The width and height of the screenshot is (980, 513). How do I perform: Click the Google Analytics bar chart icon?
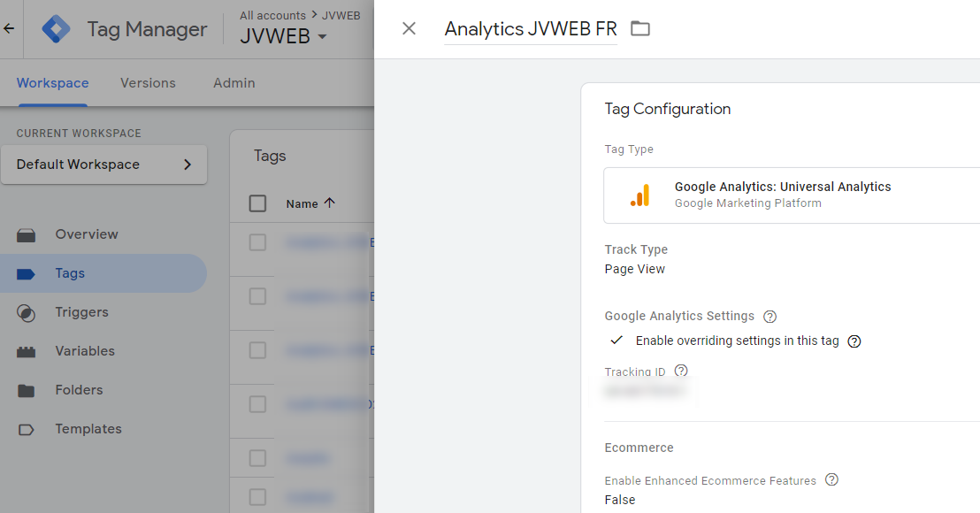coord(640,195)
